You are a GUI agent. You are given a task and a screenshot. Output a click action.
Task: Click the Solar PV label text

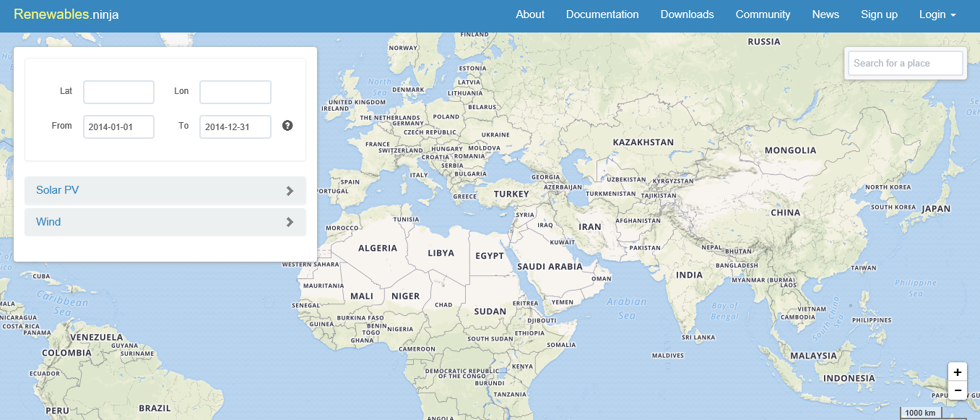[x=57, y=190]
